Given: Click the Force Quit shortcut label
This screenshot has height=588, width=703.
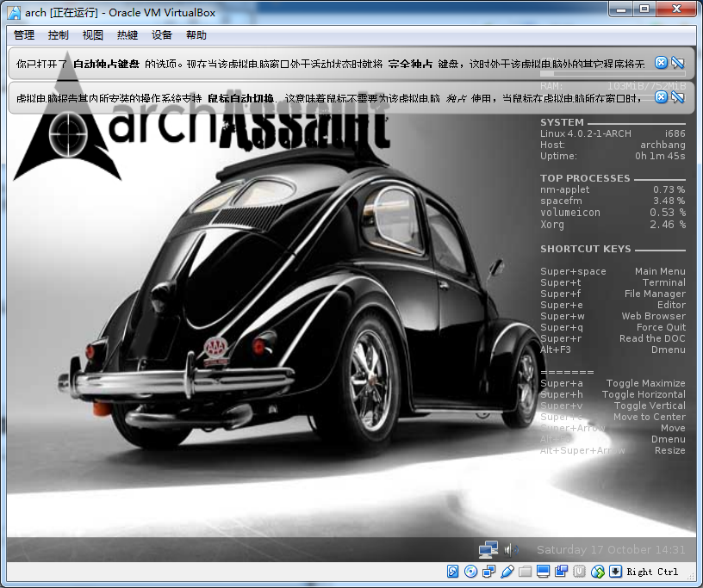Looking at the screenshot, I should (x=662, y=327).
